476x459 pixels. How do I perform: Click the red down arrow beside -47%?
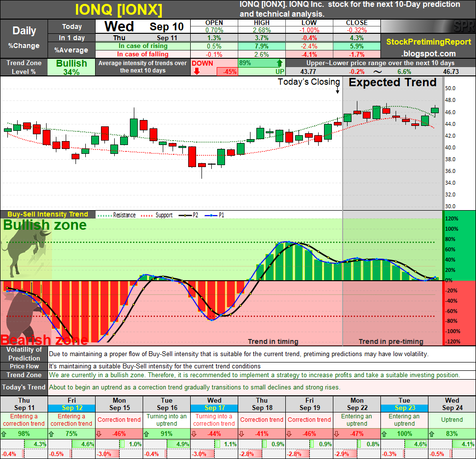337,434
